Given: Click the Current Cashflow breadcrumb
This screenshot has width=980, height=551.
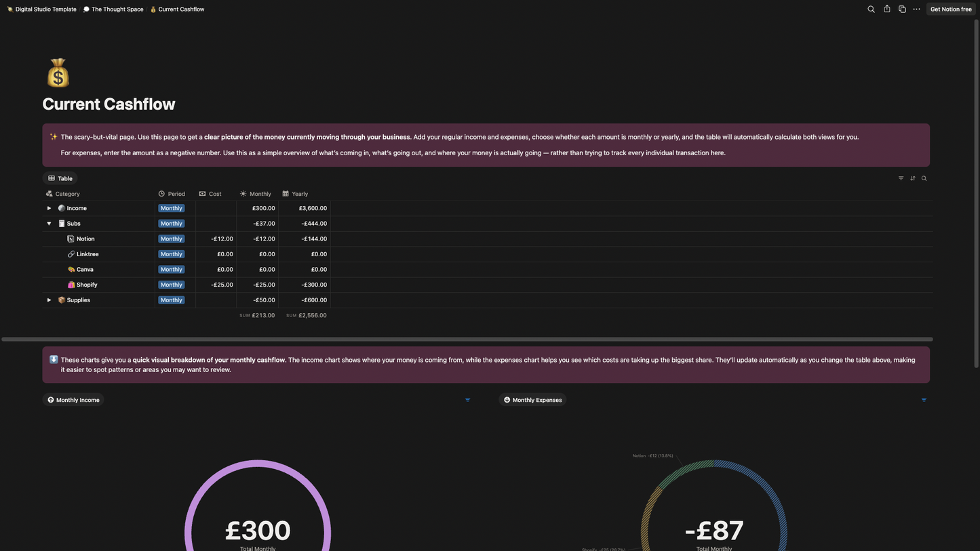Looking at the screenshot, I should tap(177, 9).
